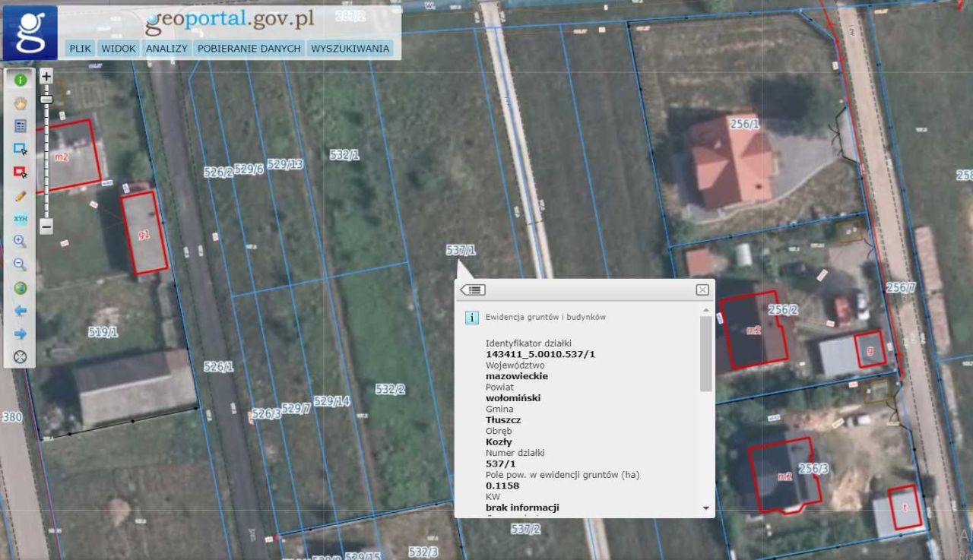Open the PLIK menu
Screen dimensions: 973x560
tap(80, 49)
